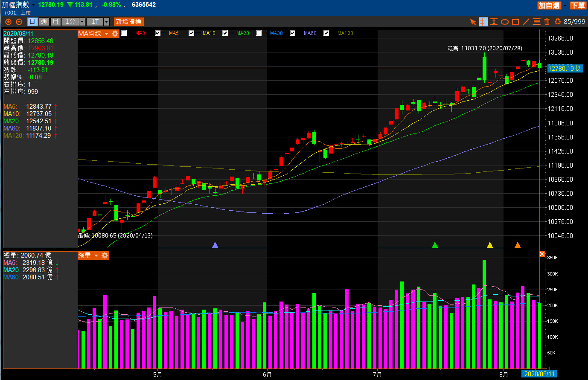The image size is (588, 380).
Task: Switch to the 月 monthly chart tab
Action: tap(55, 22)
